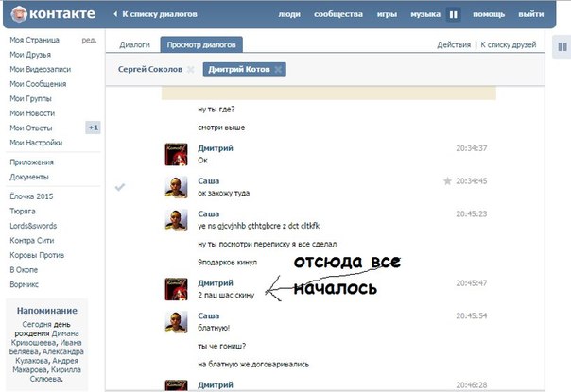This screenshot has height=392, width=571.
Task: Open the помощь header link
Action: click(489, 14)
